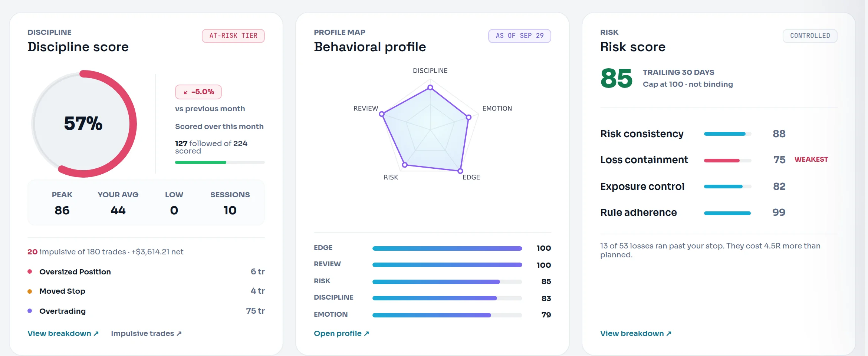Screen dimensions: 868x356
Task: Click the PEAK value 86
Action: 62,210
